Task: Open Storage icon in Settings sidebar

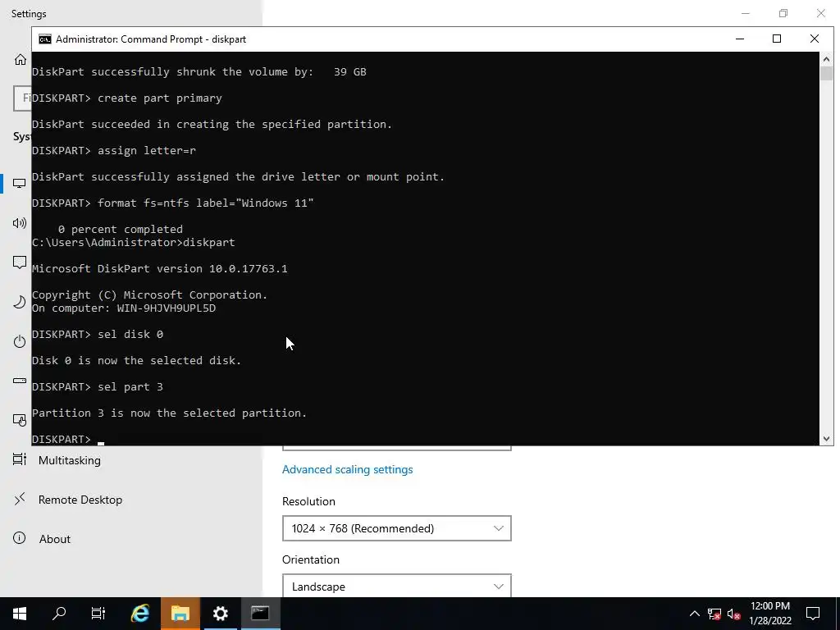Action: tap(20, 381)
